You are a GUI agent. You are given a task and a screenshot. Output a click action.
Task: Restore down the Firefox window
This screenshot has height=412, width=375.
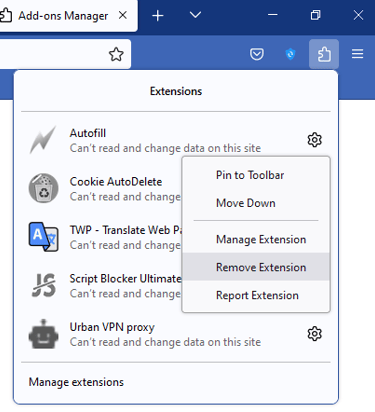point(315,15)
